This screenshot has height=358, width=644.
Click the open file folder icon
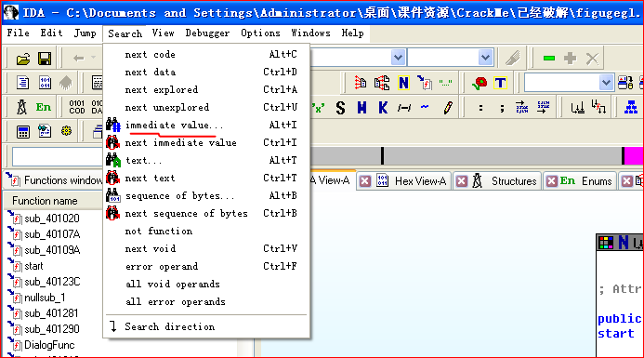[x=23, y=59]
